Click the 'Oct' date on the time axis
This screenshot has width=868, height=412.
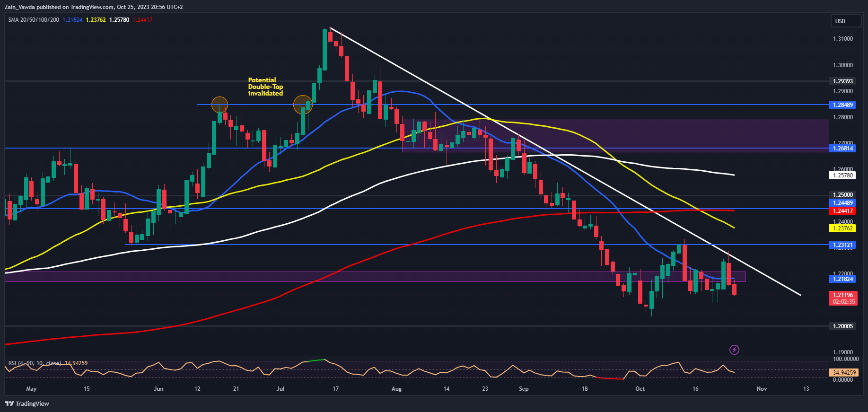640,389
